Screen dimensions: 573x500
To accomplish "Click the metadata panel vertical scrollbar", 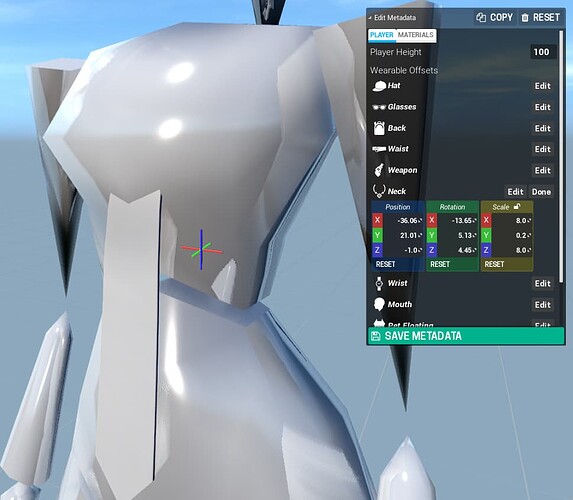I will pos(561,157).
